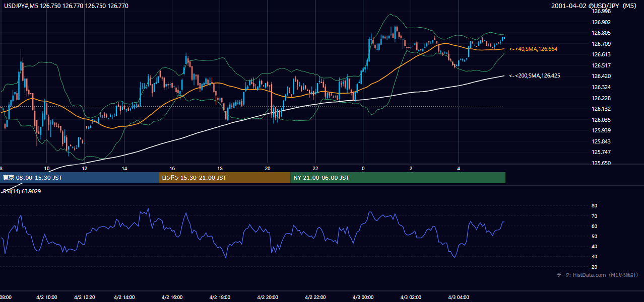
Task: Click price axis value 126.132
Action: (x=601, y=109)
